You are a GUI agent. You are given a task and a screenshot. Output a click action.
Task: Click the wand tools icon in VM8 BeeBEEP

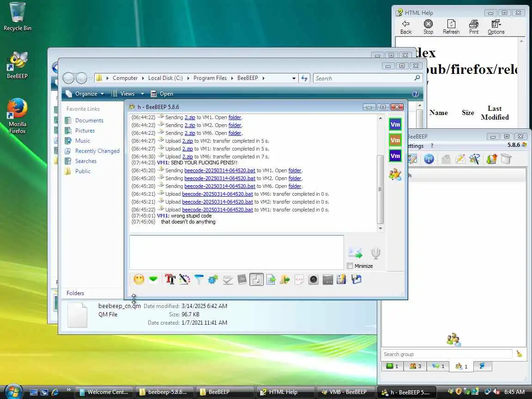pos(474,159)
